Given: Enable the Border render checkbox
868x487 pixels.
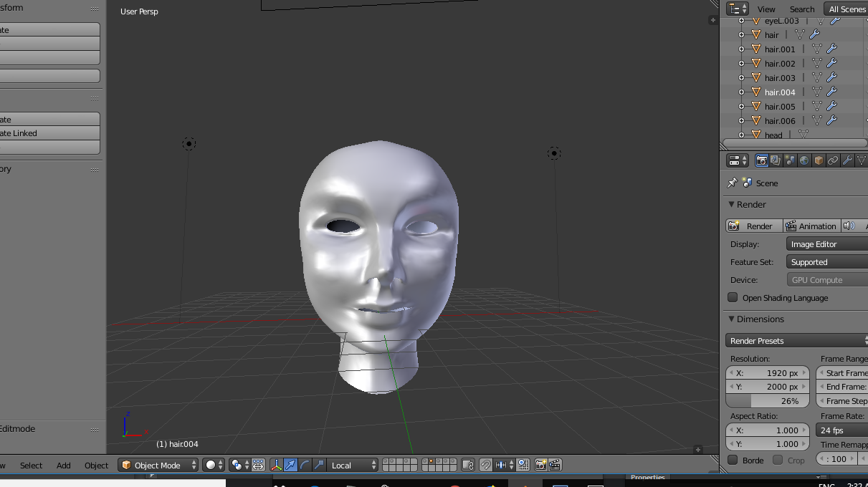Looking at the screenshot, I should 733,460.
